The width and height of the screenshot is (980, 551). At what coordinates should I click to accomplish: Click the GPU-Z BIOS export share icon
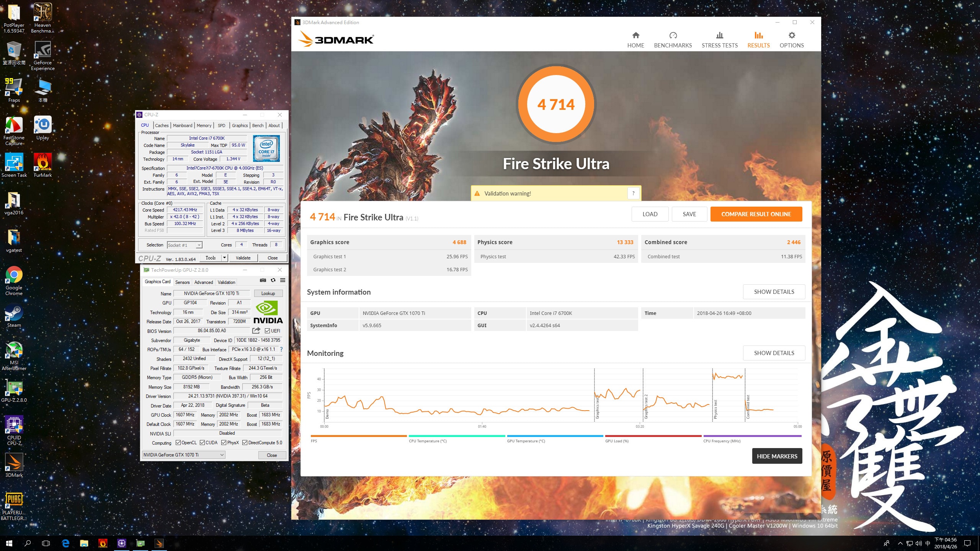(x=256, y=331)
